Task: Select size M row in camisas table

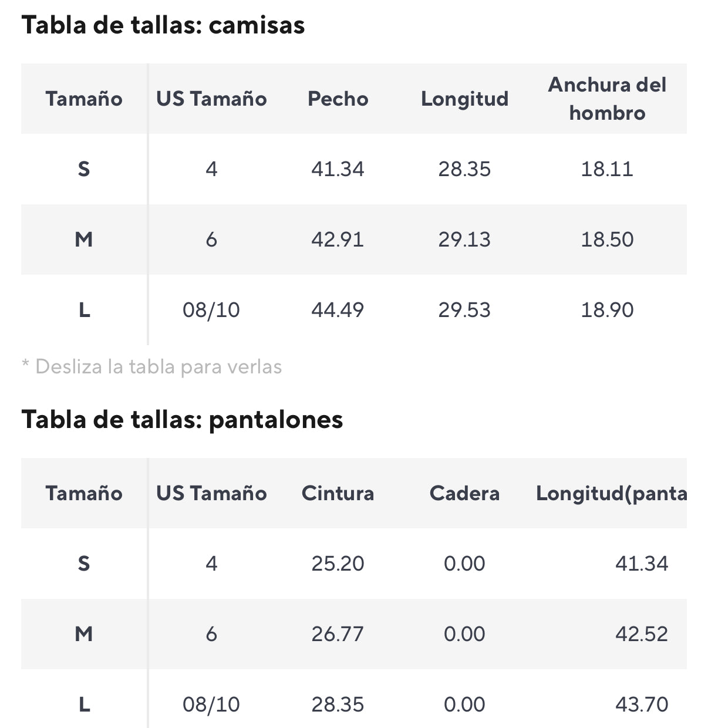Action: [354, 240]
